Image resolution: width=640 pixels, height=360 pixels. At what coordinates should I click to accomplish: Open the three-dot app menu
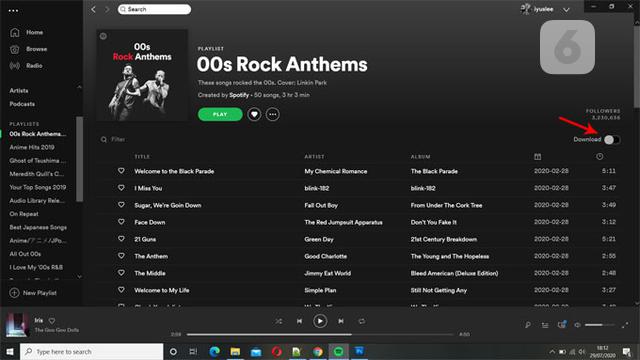(x=13, y=11)
